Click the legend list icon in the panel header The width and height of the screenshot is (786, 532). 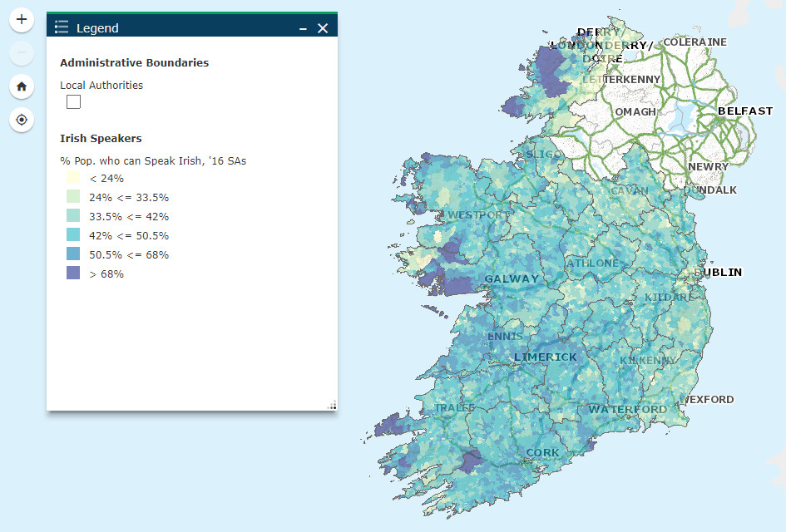click(x=61, y=27)
